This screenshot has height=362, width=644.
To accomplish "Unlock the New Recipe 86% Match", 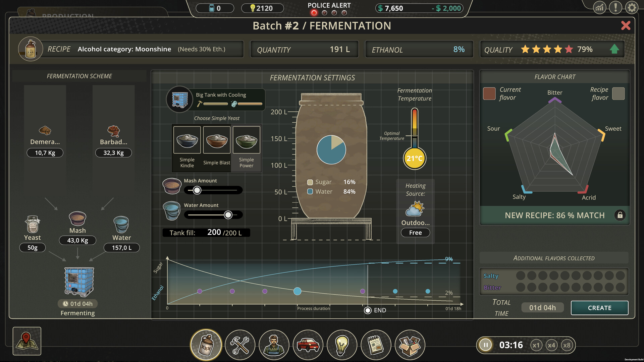I will 620,216.
